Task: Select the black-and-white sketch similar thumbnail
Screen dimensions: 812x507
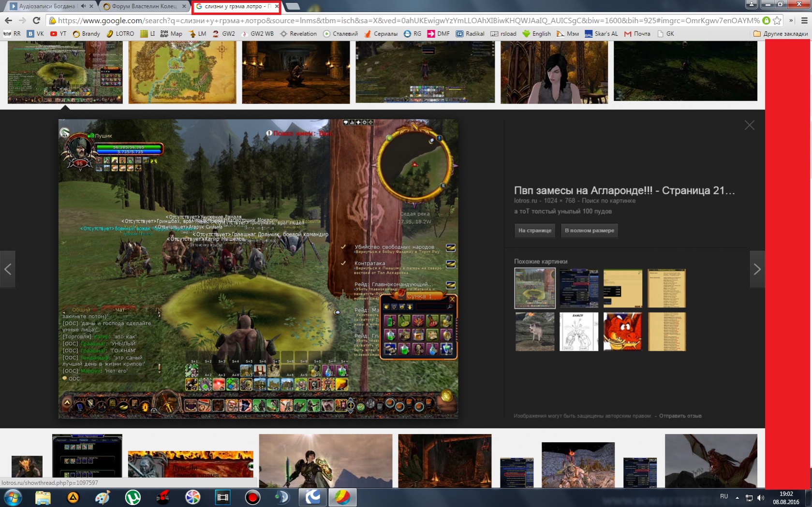Action: [x=578, y=332]
